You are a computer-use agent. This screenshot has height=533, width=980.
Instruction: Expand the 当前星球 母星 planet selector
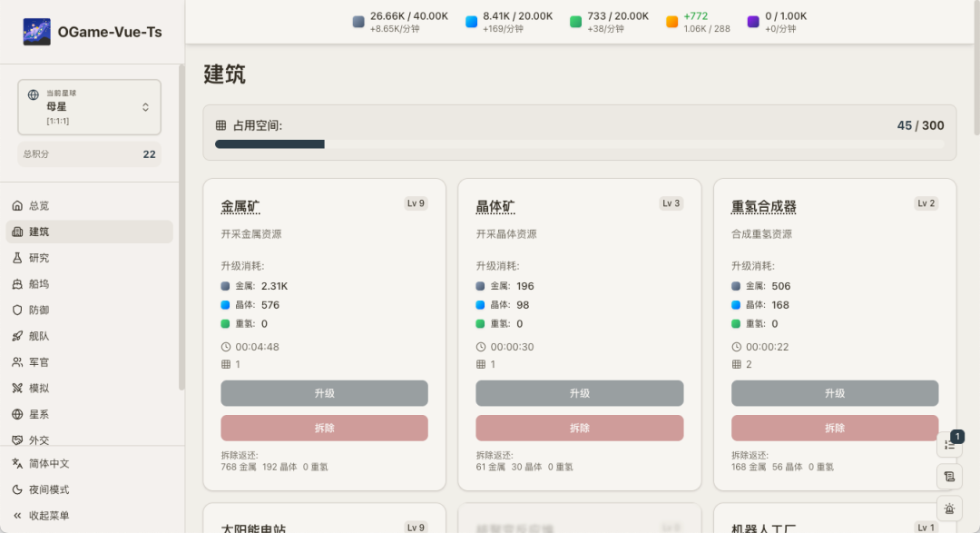coord(89,107)
